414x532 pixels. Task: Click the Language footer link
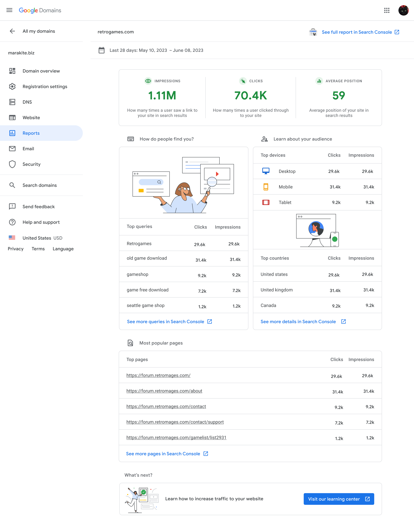63,249
